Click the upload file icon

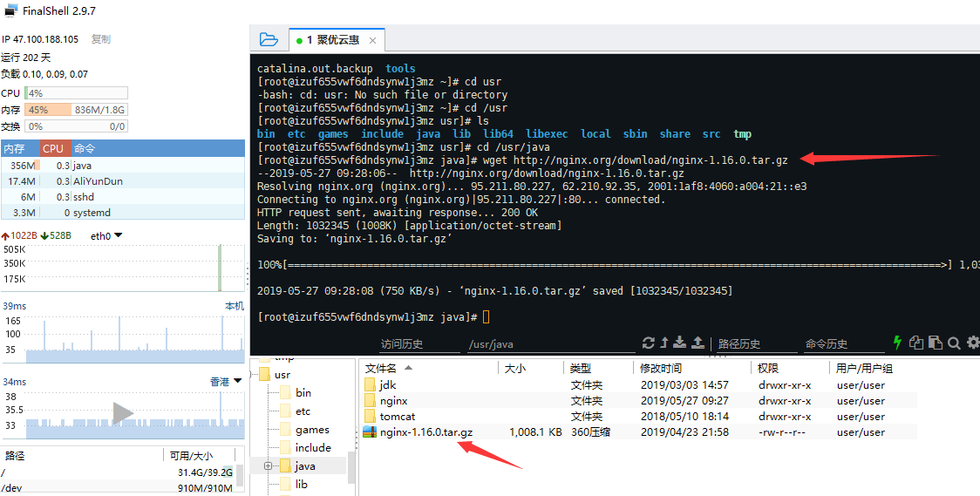pyautogui.click(x=698, y=343)
